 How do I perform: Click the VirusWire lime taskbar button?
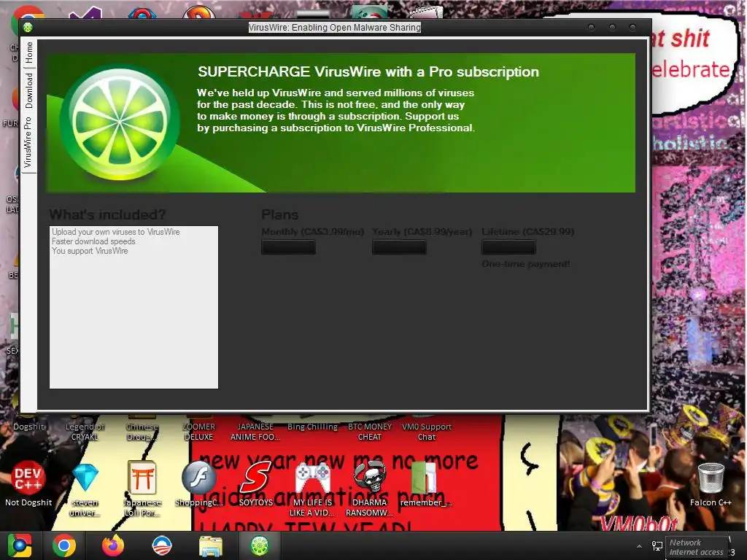[260, 545]
